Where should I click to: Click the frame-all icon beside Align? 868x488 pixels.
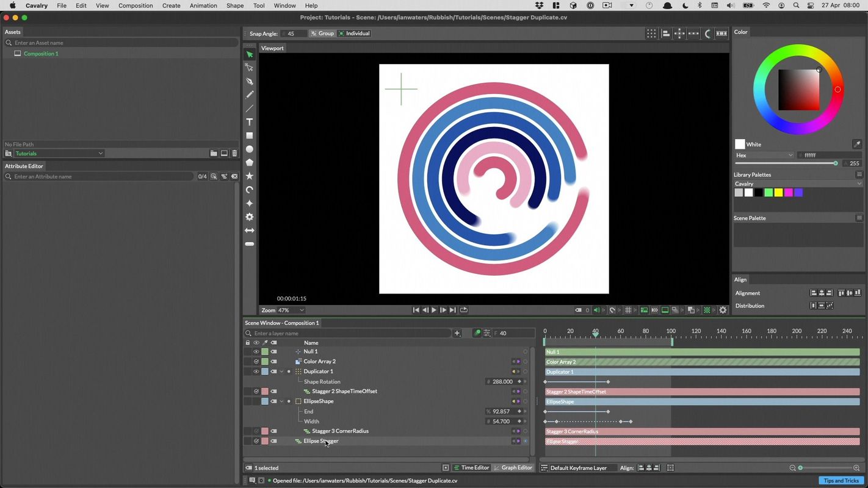pyautogui.click(x=670, y=468)
